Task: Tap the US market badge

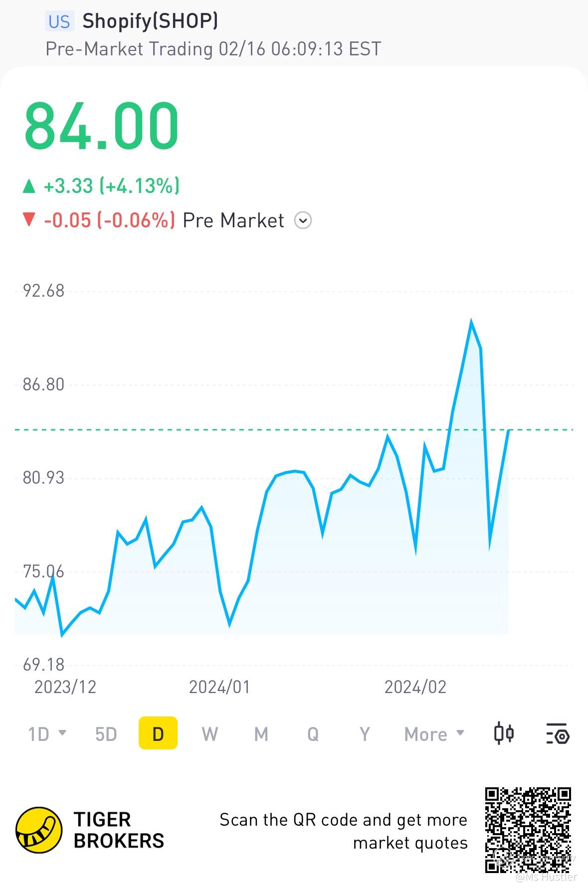Action: pos(59,21)
